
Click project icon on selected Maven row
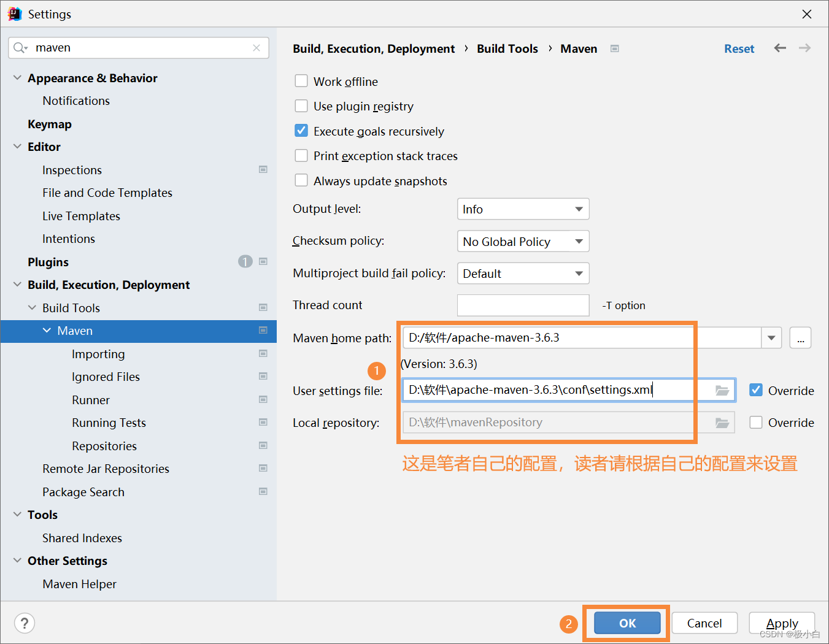pyautogui.click(x=263, y=330)
